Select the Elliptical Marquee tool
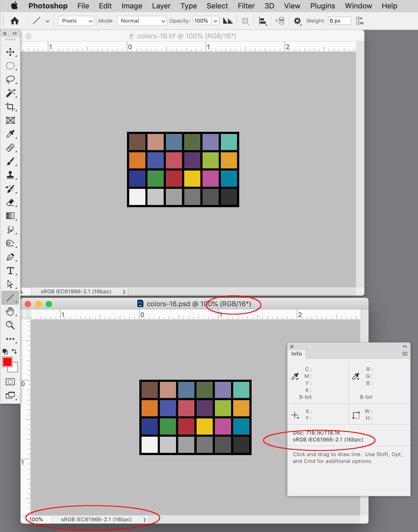The width and height of the screenshot is (418, 532). pos(10,66)
